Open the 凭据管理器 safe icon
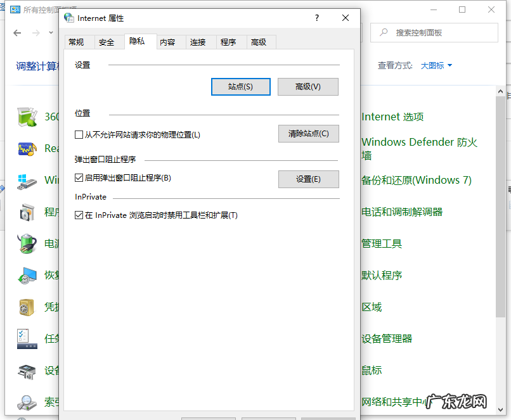 click(26, 307)
